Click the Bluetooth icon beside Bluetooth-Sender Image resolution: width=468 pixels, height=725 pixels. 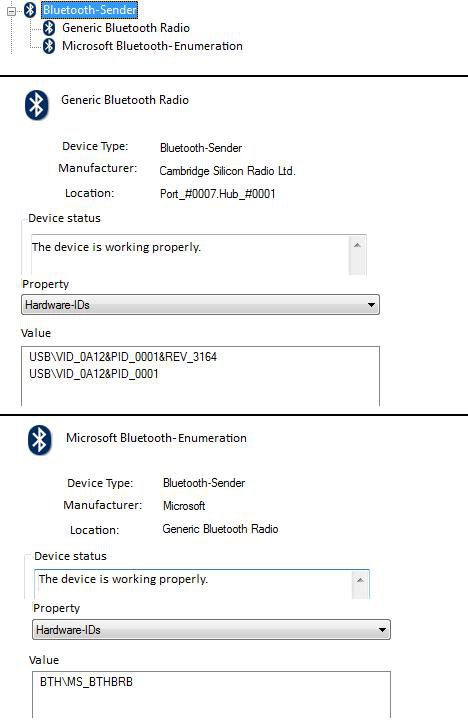pos(31,10)
